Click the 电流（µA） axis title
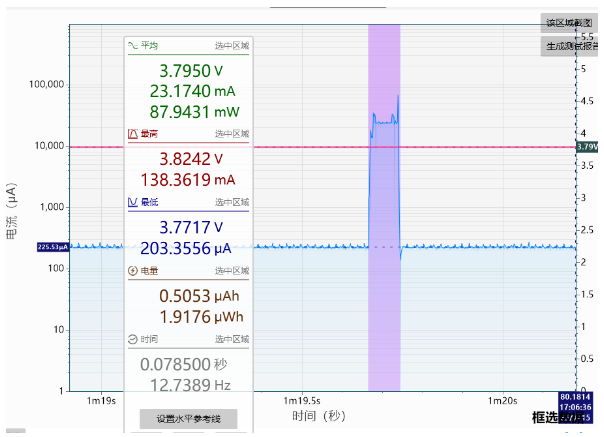 pos(12,210)
